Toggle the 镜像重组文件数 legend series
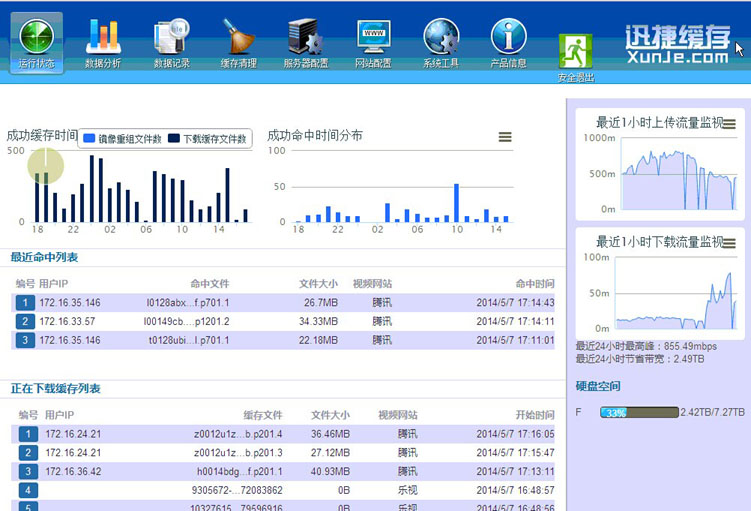The image size is (751, 511). tap(123, 139)
